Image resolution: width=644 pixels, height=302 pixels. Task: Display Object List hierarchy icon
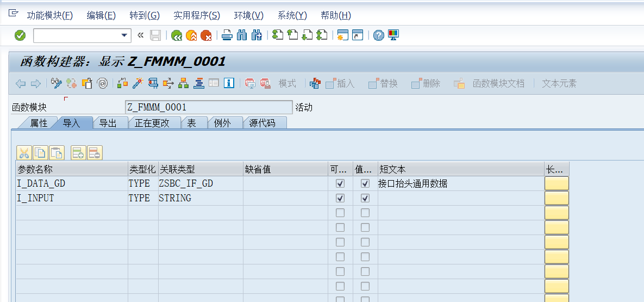click(x=183, y=83)
